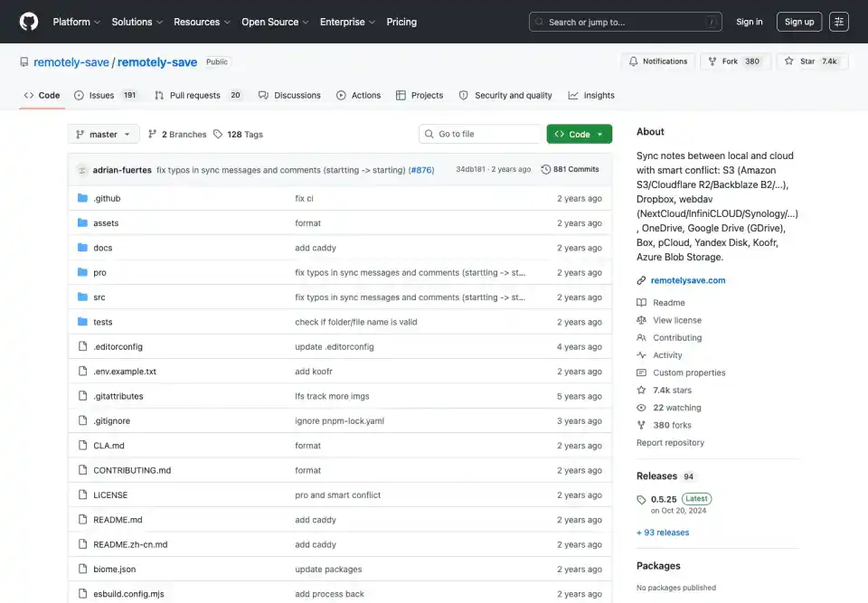868x603 pixels.
Task: View the 128 Tags link
Action: pos(238,134)
